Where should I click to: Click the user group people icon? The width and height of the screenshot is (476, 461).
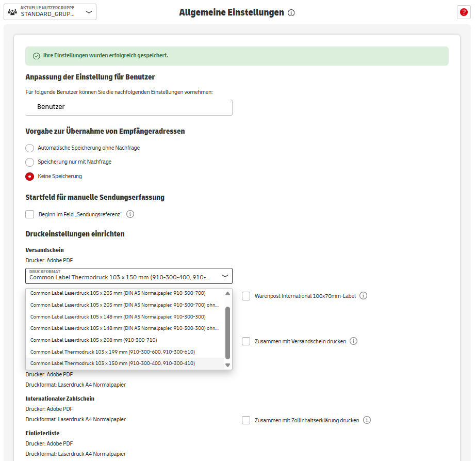click(x=12, y=12)
